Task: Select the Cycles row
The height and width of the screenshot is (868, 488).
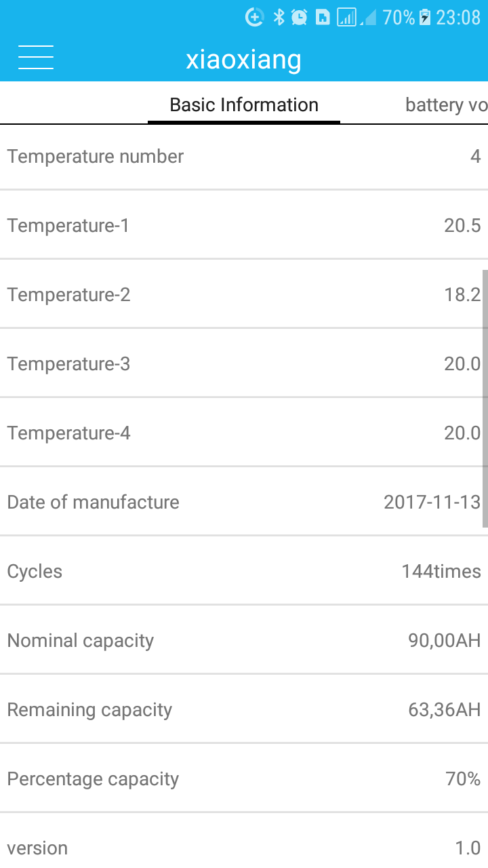Action: point(244,572)
